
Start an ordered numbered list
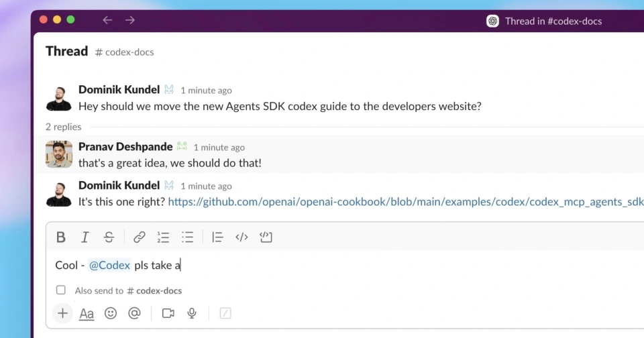[x=163, y=237]
